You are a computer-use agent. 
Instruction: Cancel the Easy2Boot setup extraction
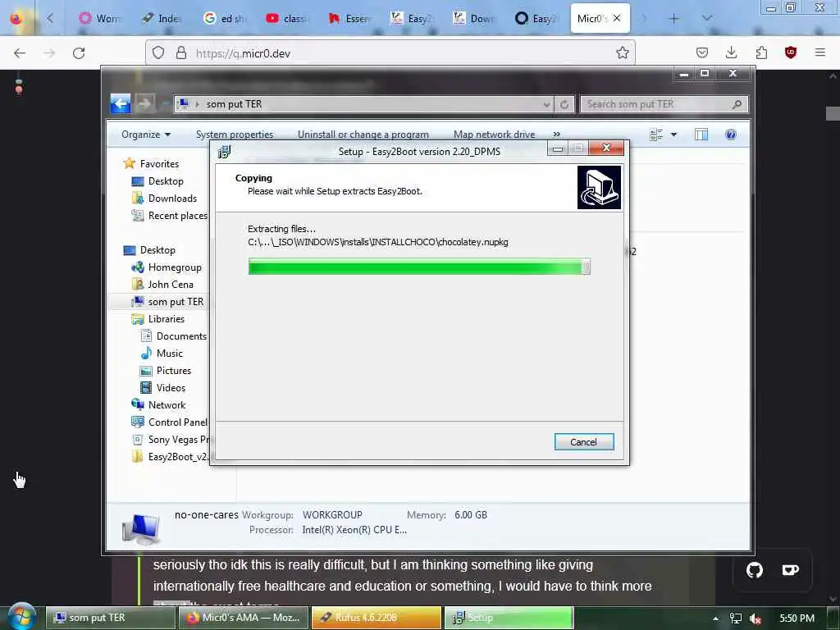coord(584,442)
